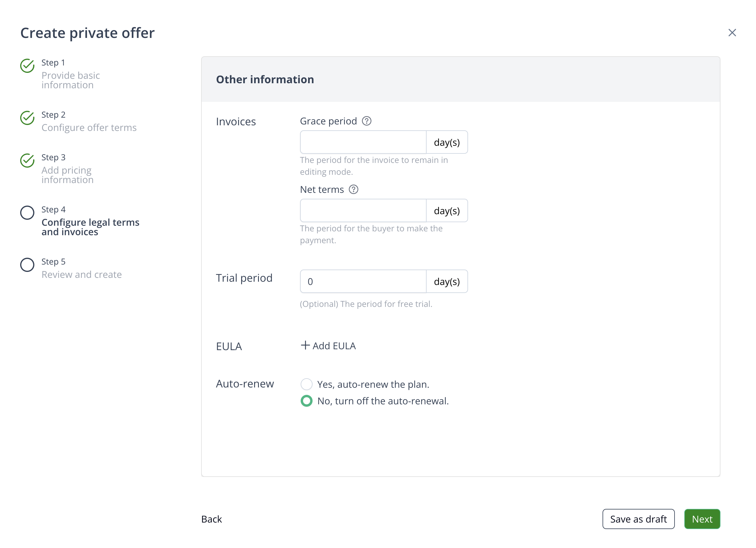Click the Net terms help icon
Screen dimensions: 756x548
[353, 189]
